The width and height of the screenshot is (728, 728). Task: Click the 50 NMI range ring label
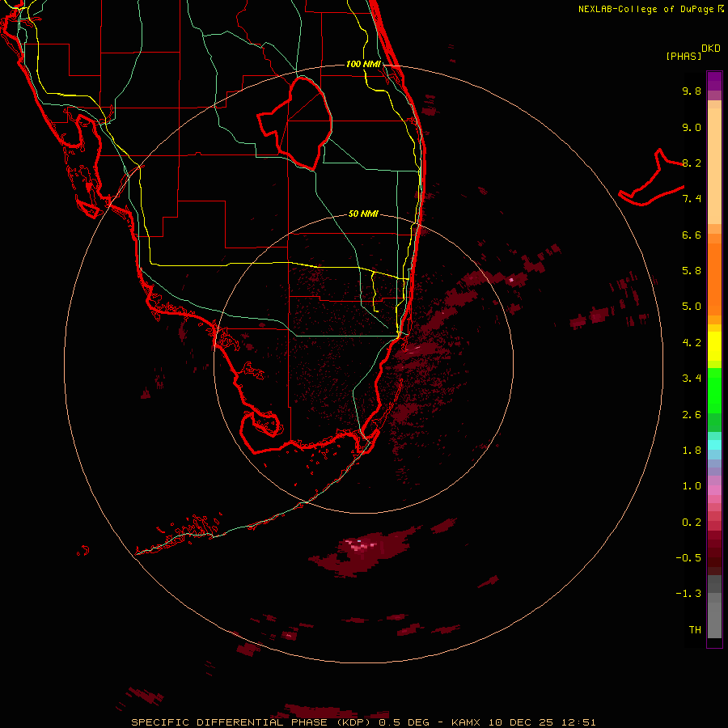(363, 214)
